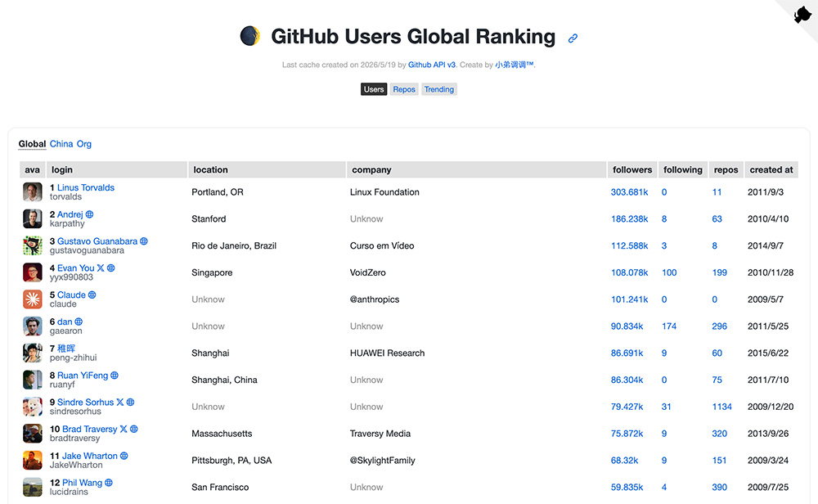Screen dimensions: 818x504
Task: Switch to the Org ranking tab
Action: pyautogui.click(x=84, y=144)
